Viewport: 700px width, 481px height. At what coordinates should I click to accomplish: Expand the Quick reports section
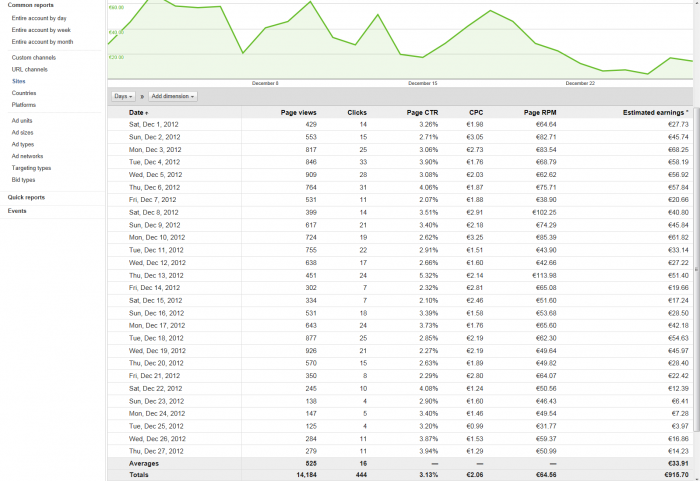(x=26, y=197)
